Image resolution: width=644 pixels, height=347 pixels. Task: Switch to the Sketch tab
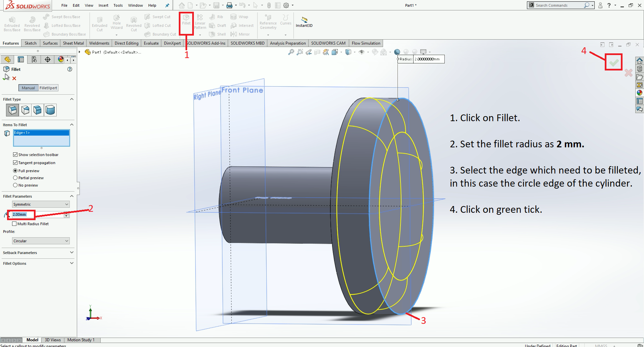coord(31,43)
